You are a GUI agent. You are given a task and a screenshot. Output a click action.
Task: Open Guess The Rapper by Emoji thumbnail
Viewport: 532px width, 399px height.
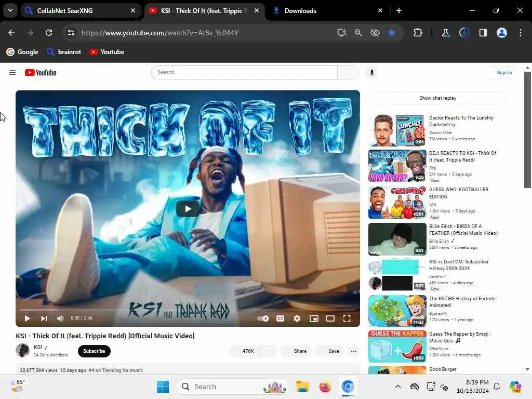pos(397,347)
